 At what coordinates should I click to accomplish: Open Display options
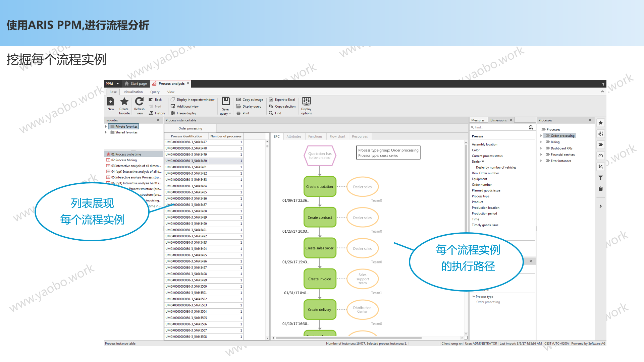[306, 106]
